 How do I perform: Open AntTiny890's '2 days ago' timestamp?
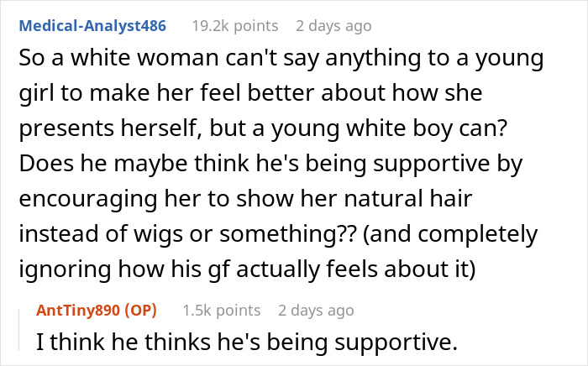click(316, 311)
